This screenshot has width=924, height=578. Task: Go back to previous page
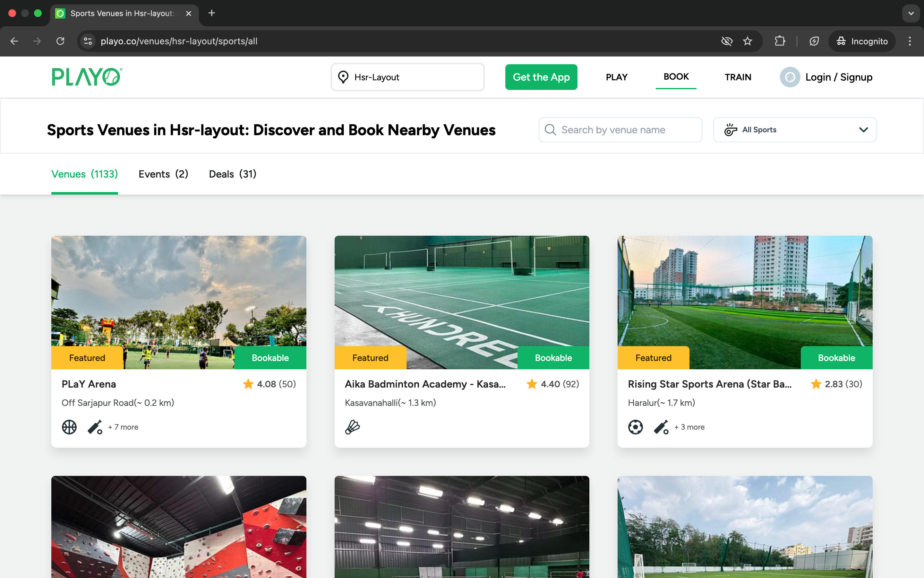[x=14, y=41]
